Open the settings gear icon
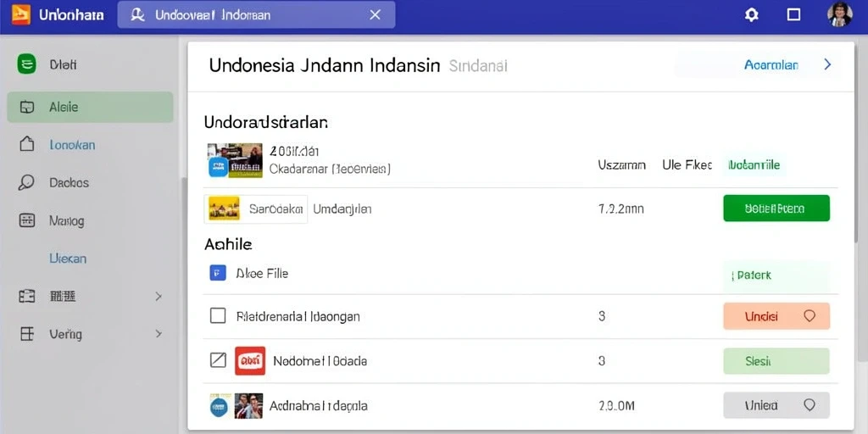This screenshot has width=868, height=434. [x=751, y=15]
